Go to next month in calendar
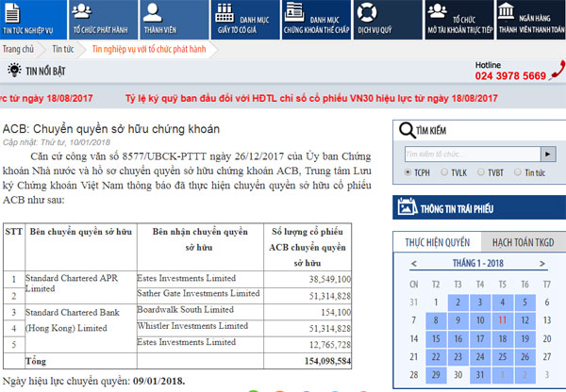This screenshot has height=392, width=566. coord(541,264)
